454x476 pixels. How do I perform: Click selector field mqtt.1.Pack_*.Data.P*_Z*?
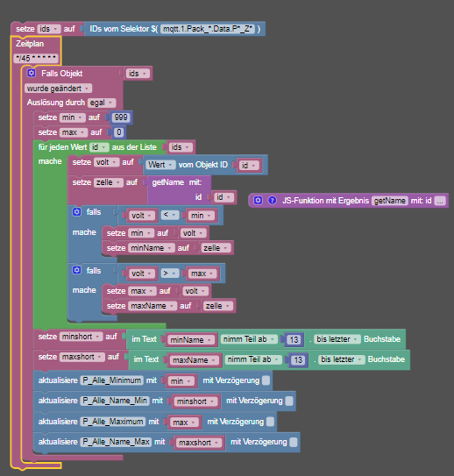[x=207, y=29]
